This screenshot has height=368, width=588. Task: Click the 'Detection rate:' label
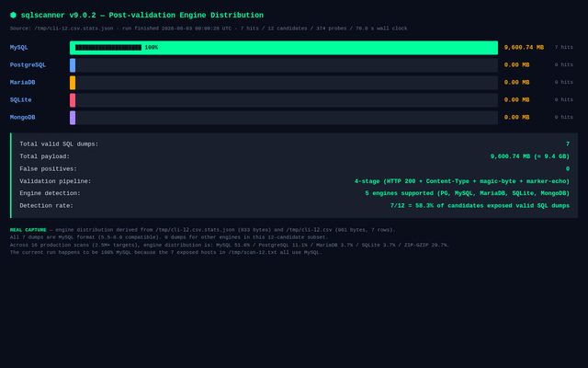[47, 206]
